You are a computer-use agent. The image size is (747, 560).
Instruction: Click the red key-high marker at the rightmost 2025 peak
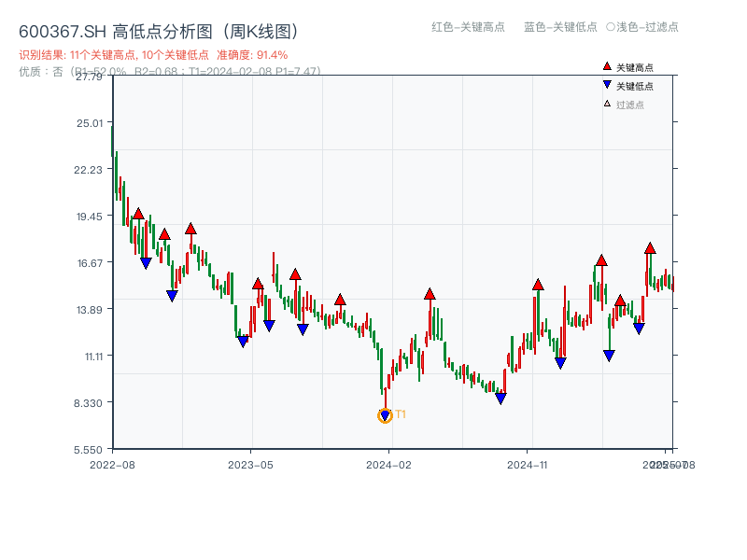[x=649, y=249]
